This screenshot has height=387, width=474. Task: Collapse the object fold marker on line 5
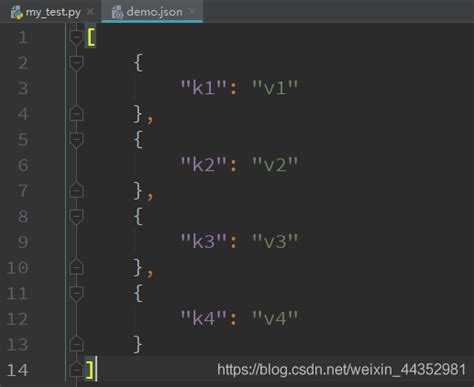(76, 139)
